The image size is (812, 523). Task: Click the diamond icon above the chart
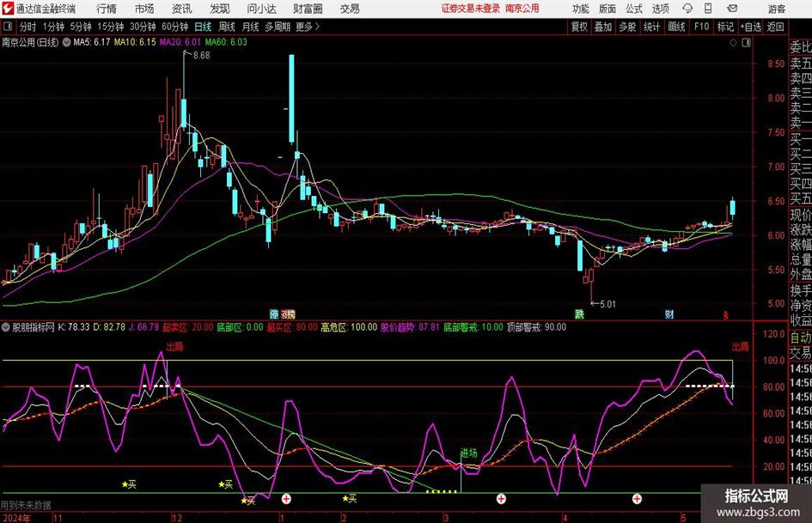[733, 43]
